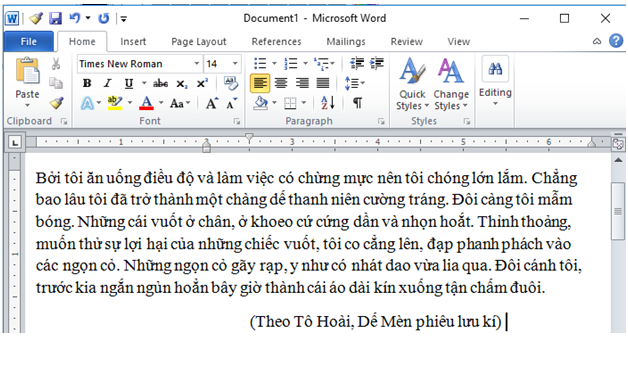
Task: Click the Clear Formatting icon
Action: (230, 83)
